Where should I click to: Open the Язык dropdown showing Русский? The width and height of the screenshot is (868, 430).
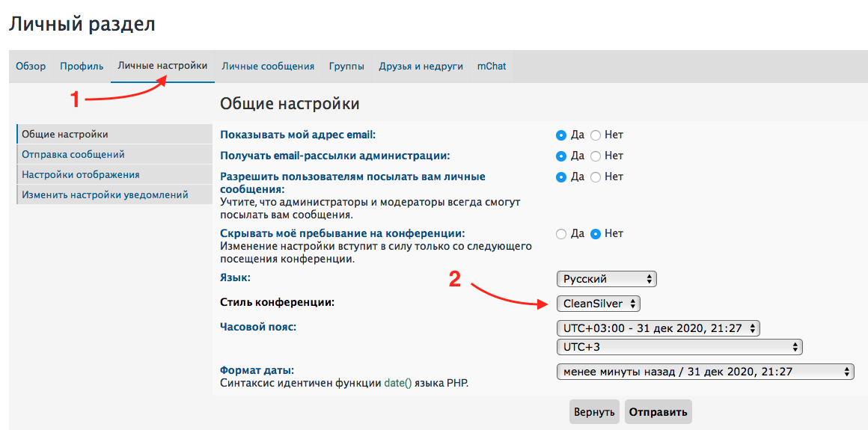point(606,279)
